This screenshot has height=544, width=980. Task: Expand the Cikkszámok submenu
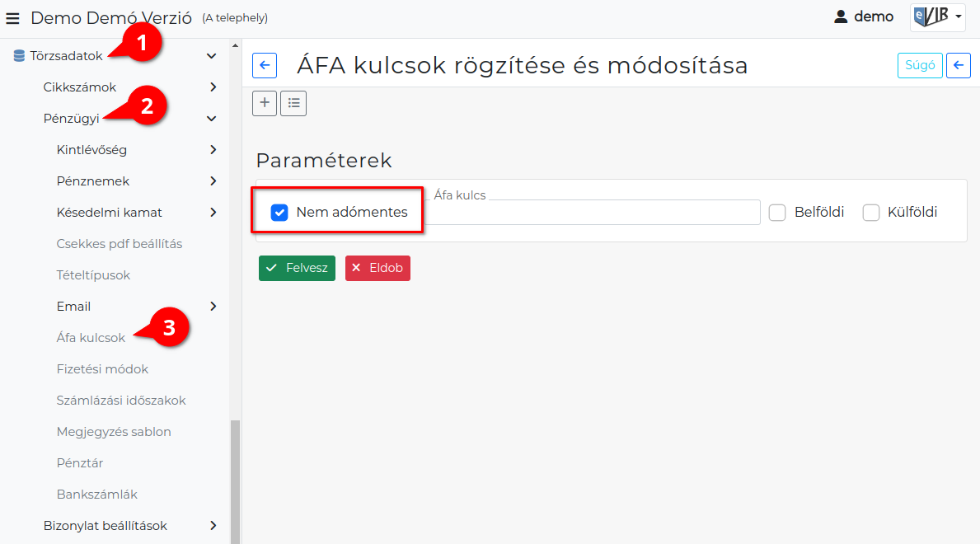pyautogui.click(x=213, y=87)
